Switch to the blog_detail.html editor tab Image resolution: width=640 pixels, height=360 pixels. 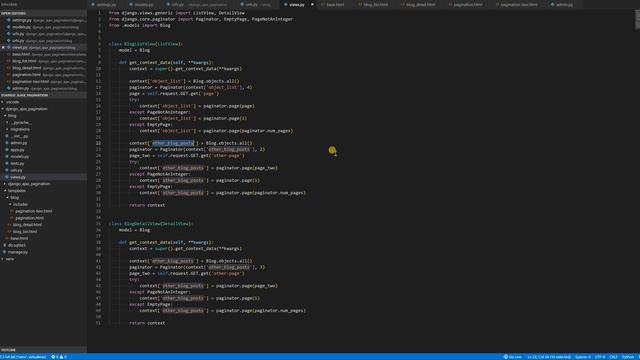pos(420,4)
